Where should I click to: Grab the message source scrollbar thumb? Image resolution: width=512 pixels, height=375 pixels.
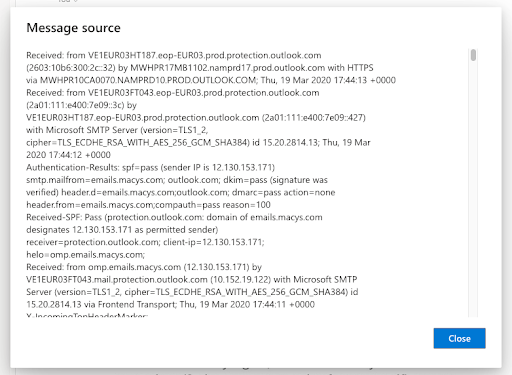click(473, 55)
